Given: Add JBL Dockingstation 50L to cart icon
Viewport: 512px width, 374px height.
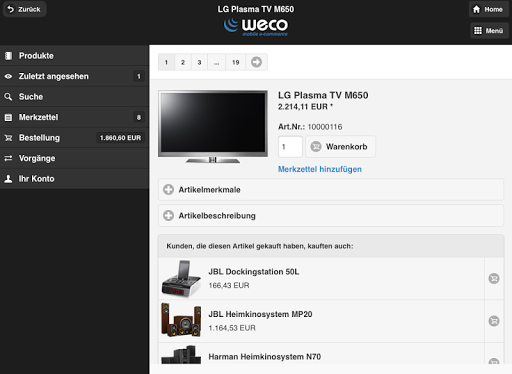Looking at the screenshot, I should click(494, 278).
